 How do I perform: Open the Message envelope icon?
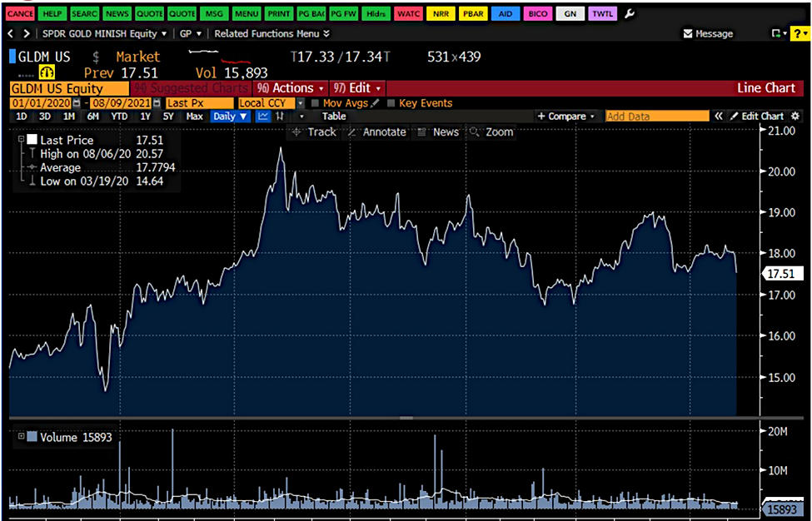point(688,33)
